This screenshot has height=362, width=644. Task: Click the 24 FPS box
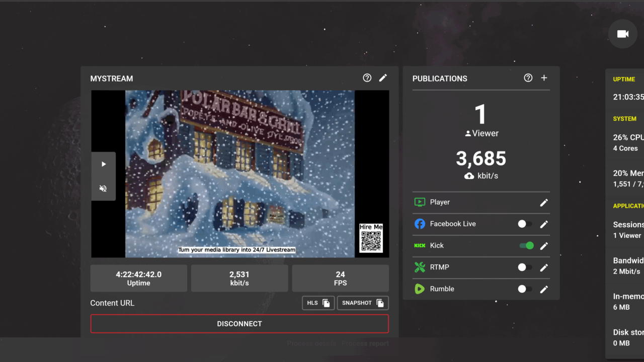(341, 279)
